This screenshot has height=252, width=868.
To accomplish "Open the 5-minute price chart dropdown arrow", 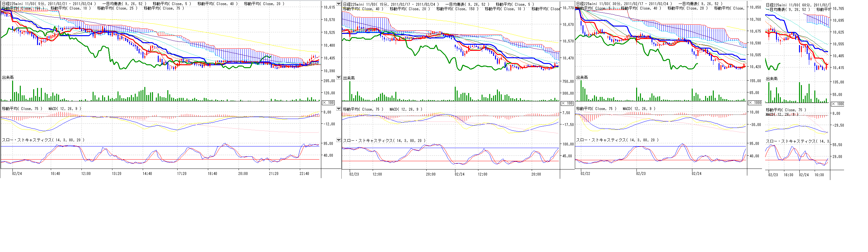I will [339, 4].
